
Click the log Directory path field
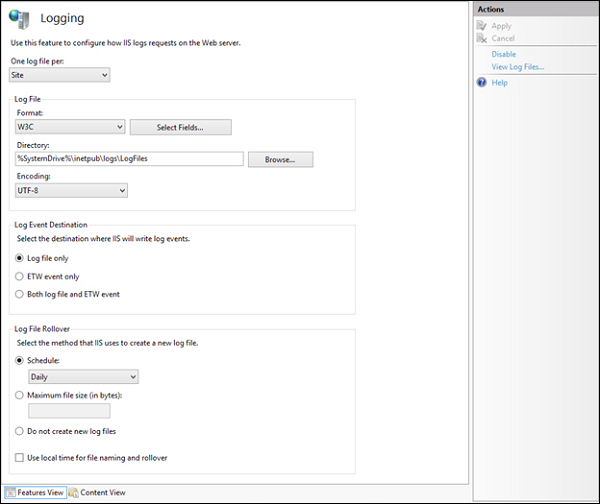[129, 159]
